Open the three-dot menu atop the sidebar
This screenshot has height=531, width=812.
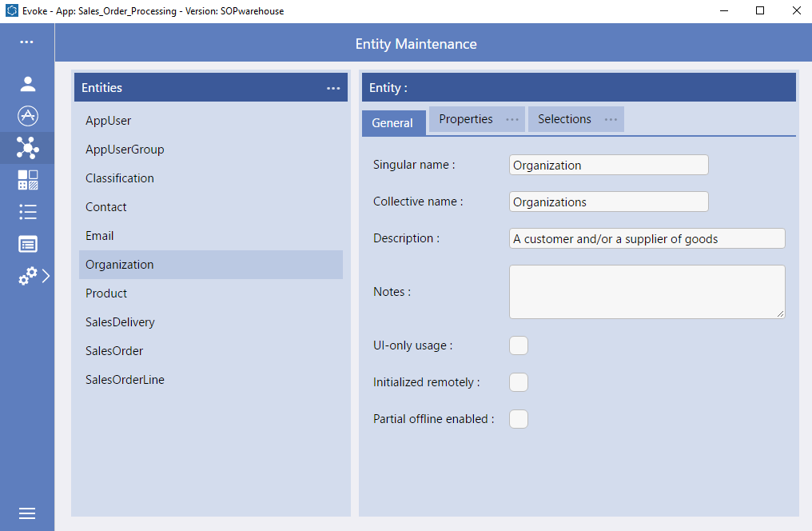point(26,42)
